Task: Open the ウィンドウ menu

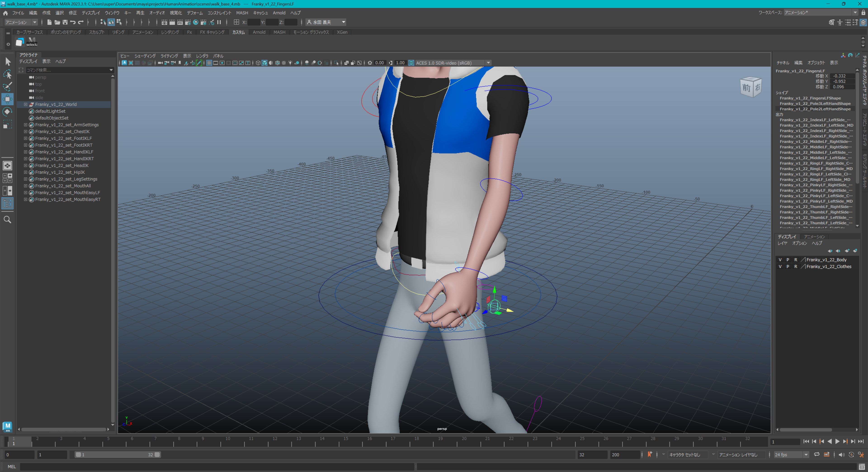Action: [112, 13]
